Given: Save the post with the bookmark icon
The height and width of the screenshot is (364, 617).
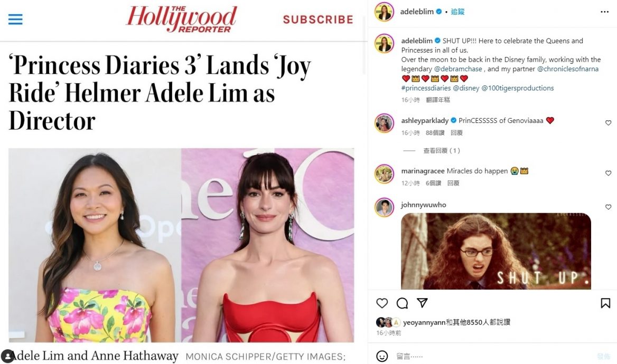Looking at the screenshot, I should pos(605,303).
